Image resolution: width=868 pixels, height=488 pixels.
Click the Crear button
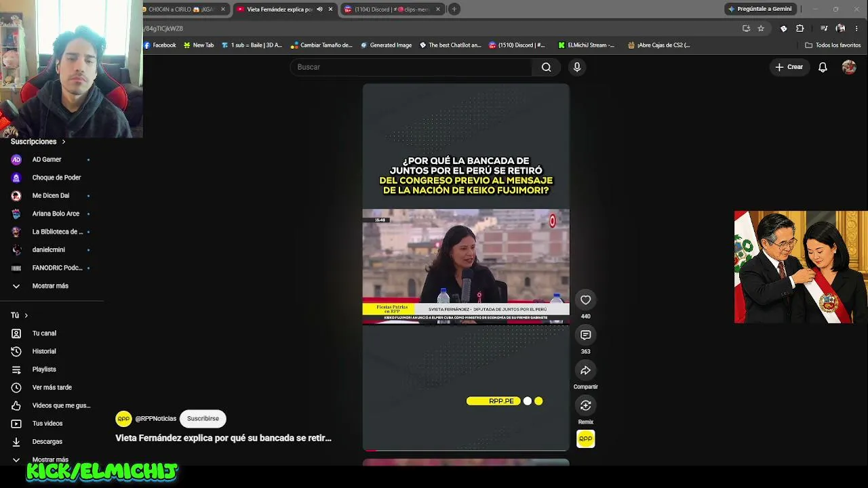coord(789,67)
